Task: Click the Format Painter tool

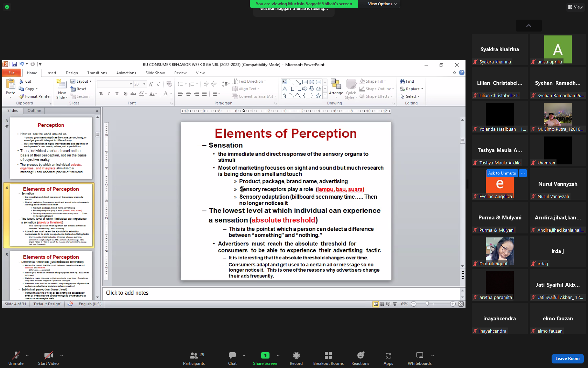Action: 35,96
